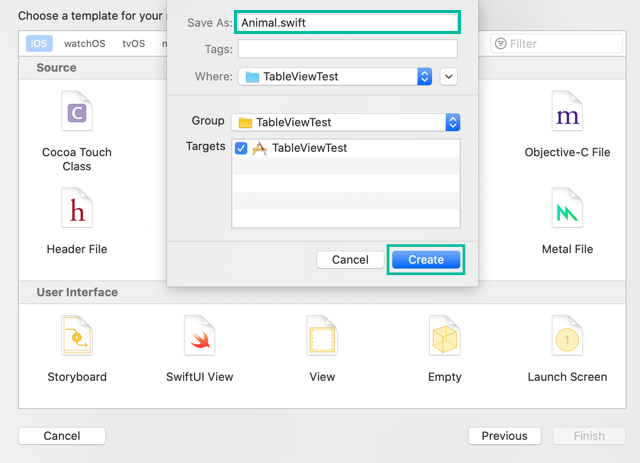Expand the save dialog with chevron button

click(x=449, y=76)
